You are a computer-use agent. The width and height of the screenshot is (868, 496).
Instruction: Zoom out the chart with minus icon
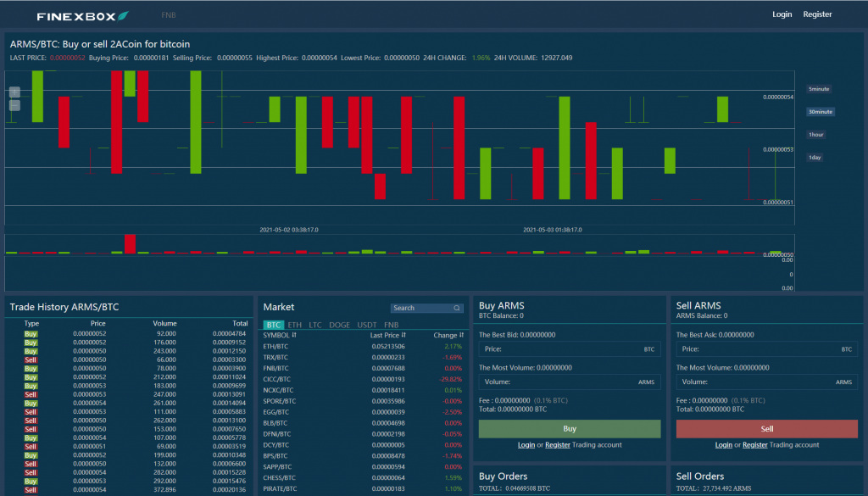15,105
